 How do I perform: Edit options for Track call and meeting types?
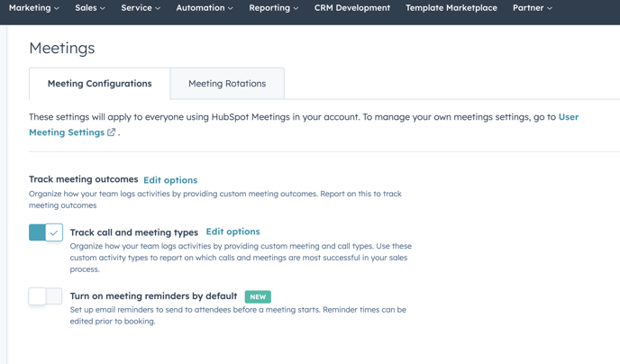click(x=232, y=232)
